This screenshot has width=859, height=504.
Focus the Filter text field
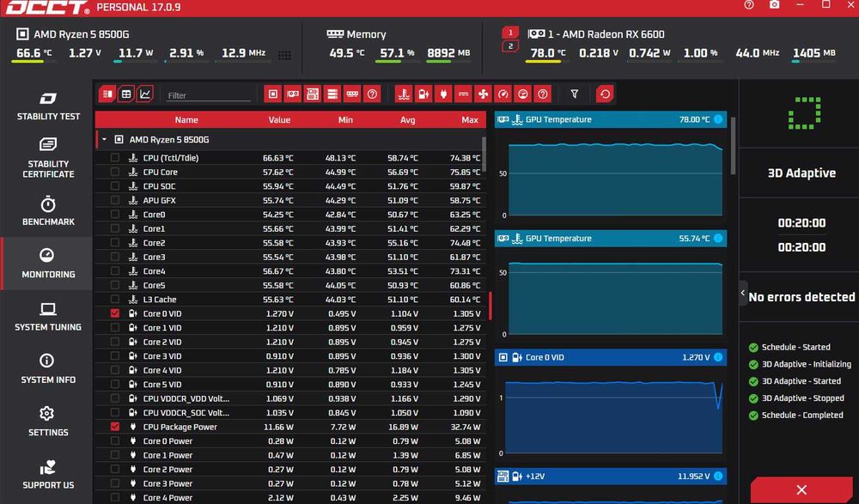[x=208, y=95]
